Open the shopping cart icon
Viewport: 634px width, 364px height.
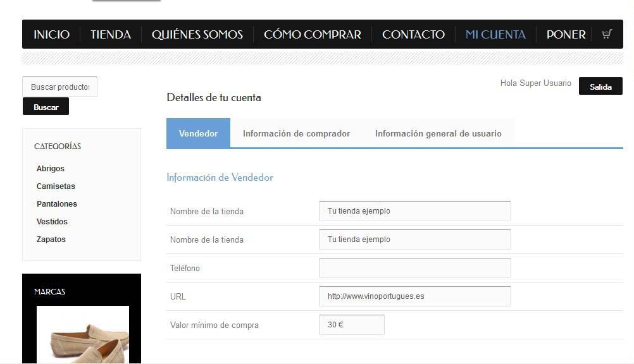point(607,34)
